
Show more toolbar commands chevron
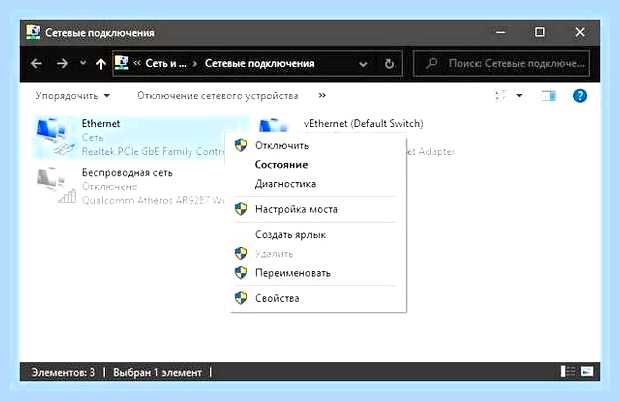click(x=322, y=95)
